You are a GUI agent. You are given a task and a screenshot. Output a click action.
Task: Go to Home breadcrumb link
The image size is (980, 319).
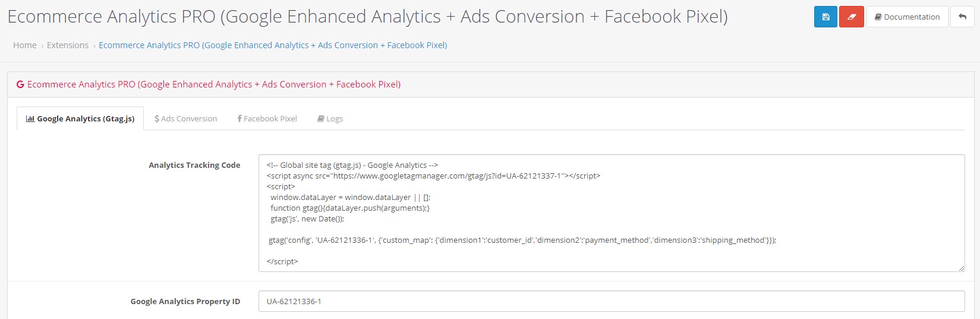coord(25,45)
